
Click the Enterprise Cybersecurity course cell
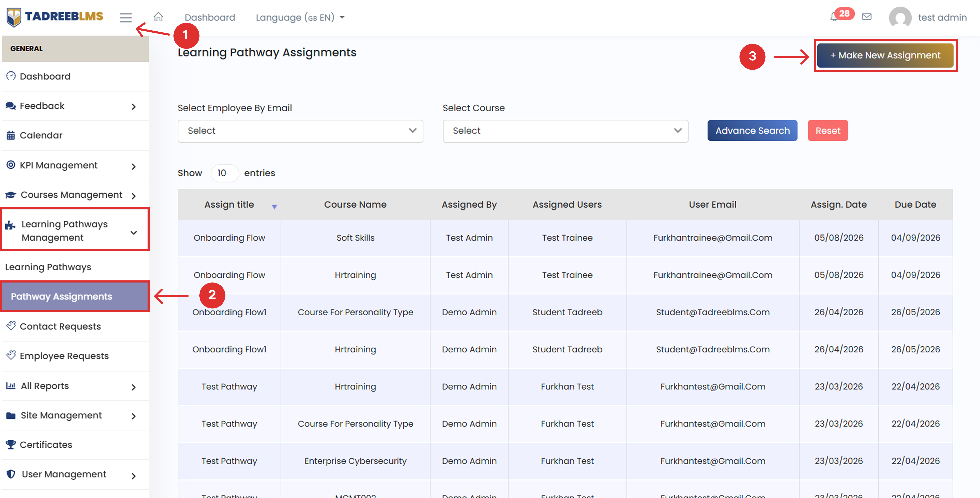(x=355, y=461)
